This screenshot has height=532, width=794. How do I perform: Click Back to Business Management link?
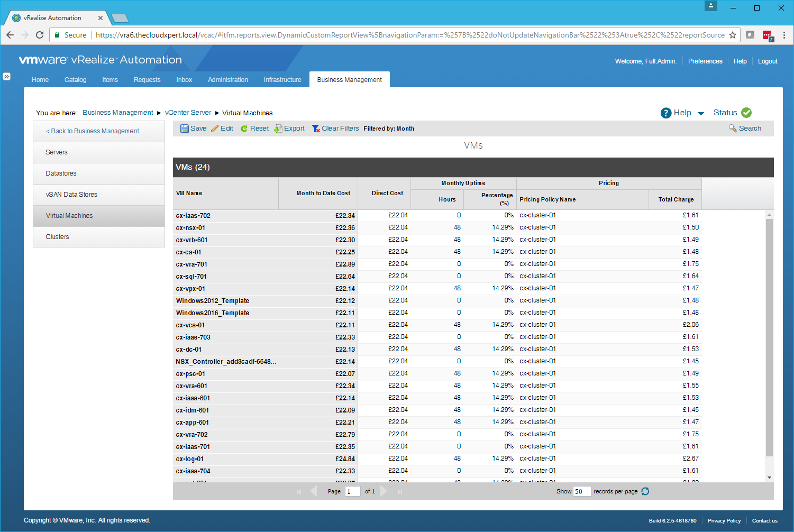click(93, 131)
